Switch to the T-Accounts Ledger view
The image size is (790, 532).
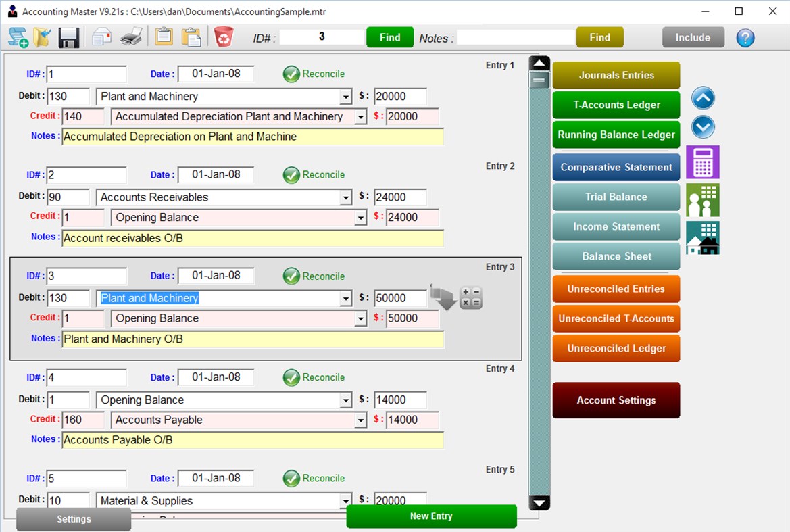(616, 105)
